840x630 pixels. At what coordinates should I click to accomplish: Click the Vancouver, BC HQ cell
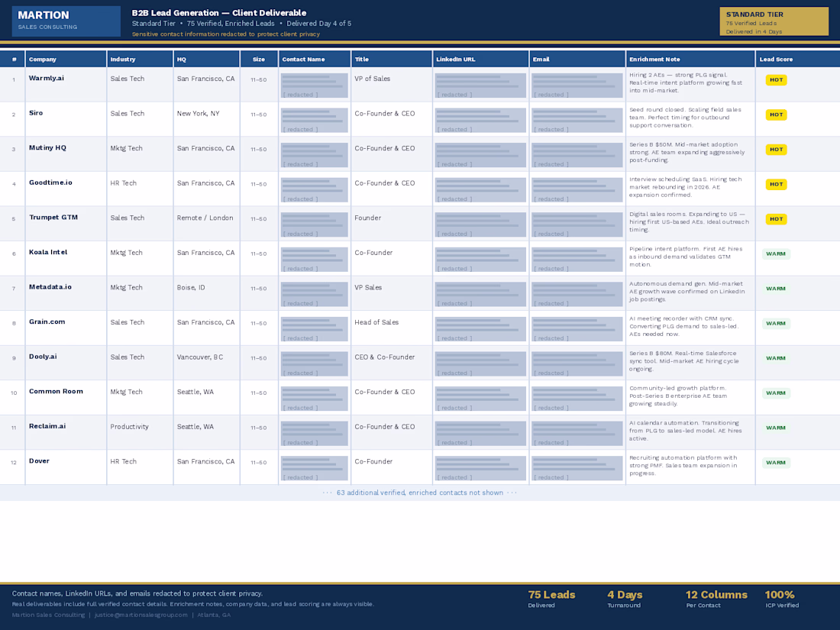(206, 363)
